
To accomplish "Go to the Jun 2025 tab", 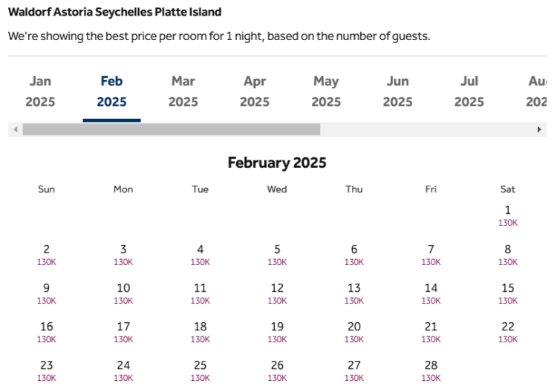I will pyautogui.click(x=398, y=91).
